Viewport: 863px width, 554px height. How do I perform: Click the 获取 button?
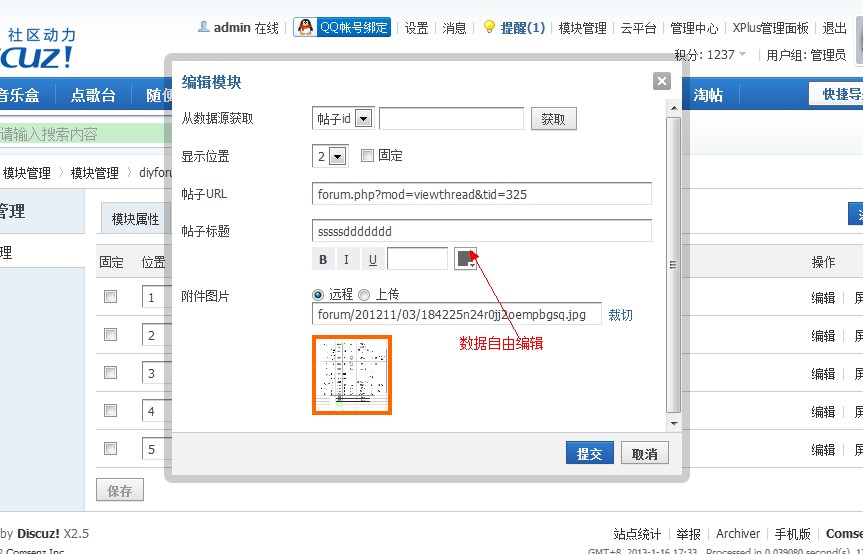pyautogui.click(x=553, y=119)
